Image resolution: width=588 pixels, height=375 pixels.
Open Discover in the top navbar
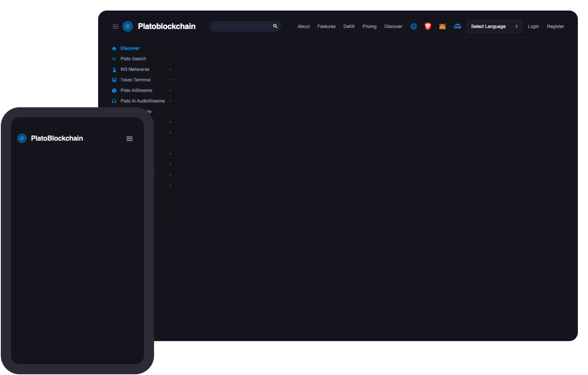[393, 26]
